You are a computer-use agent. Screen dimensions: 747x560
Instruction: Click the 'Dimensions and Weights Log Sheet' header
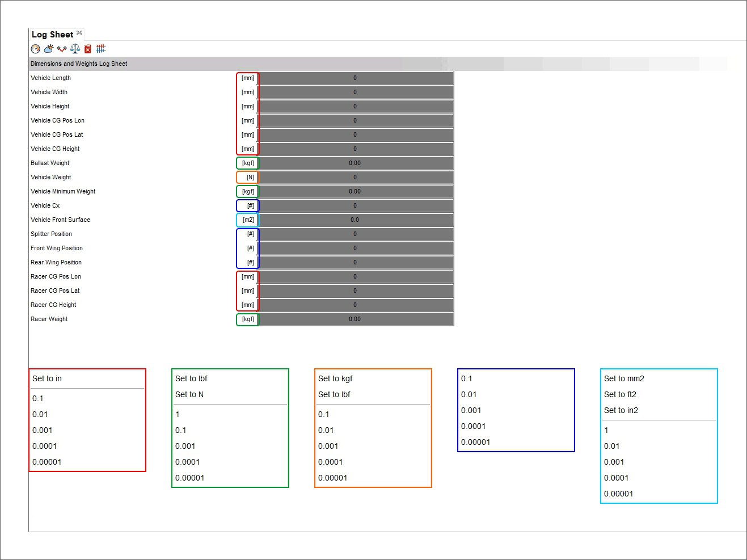coord(79,64)
